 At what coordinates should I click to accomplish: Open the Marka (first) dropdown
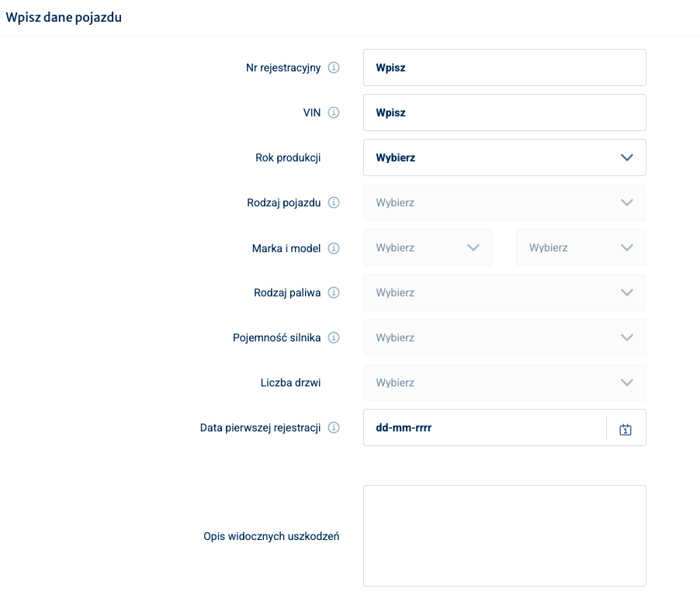coord(428,248)
